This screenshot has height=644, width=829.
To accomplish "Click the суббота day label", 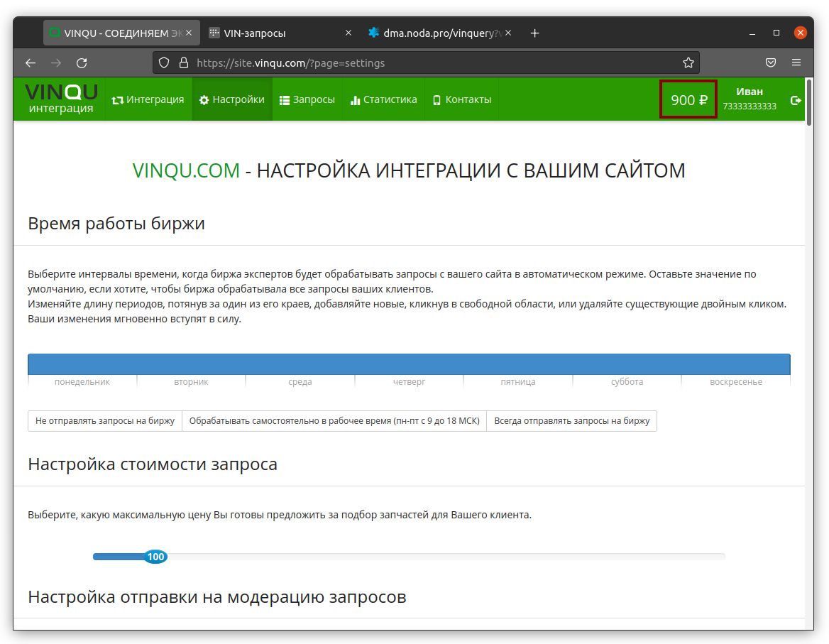I will pos(627,382).
